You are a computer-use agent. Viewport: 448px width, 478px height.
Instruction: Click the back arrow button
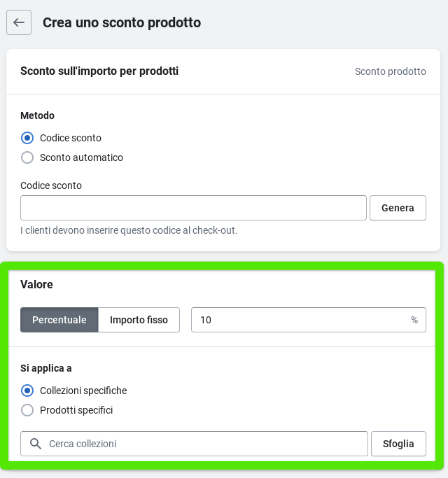click(x=19, y=22)
